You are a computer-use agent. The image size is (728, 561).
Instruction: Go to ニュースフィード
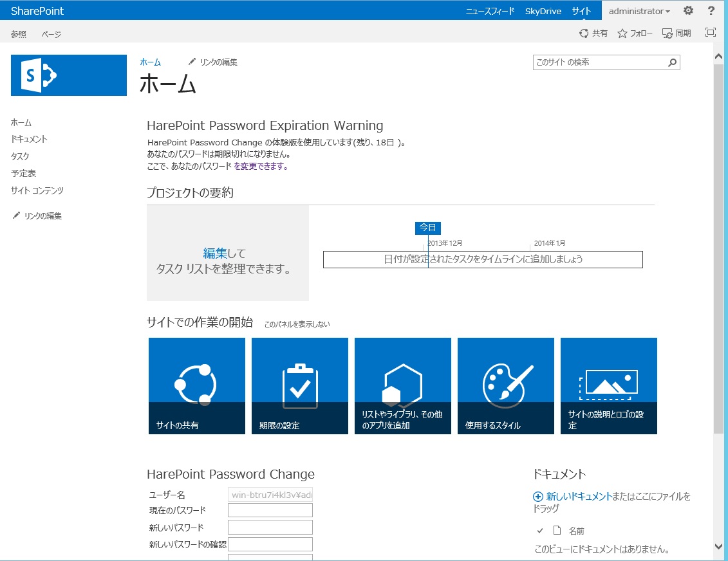[x=490, y=11]
